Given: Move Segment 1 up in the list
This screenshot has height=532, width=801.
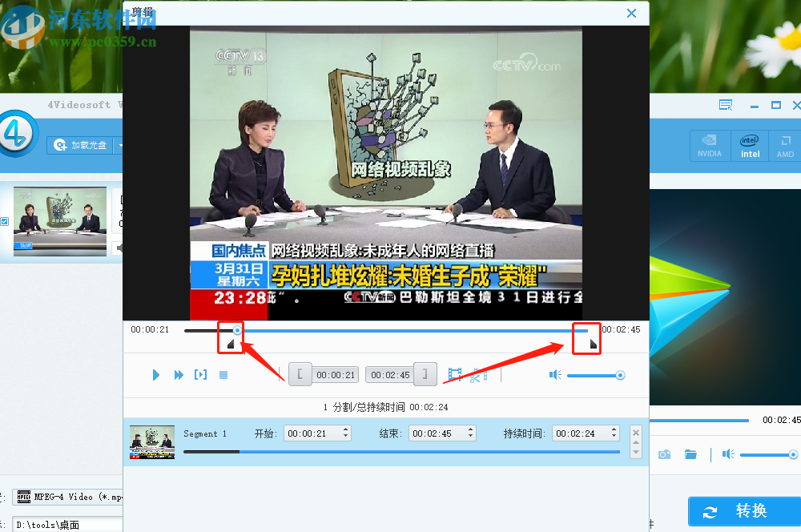Looking at the screenshot, I should click(636, 443).
